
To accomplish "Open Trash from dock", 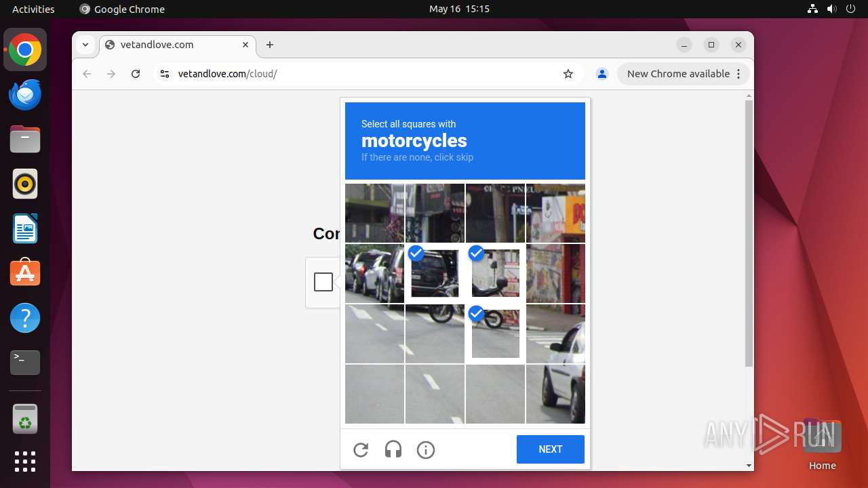I will click(25, 419).
